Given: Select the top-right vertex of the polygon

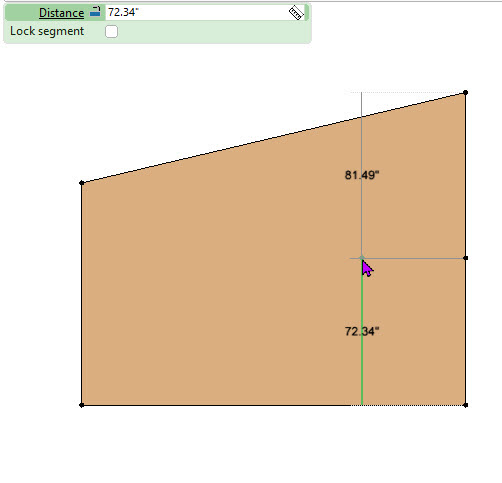Looking at the screenshot, I should pos(466,92).
